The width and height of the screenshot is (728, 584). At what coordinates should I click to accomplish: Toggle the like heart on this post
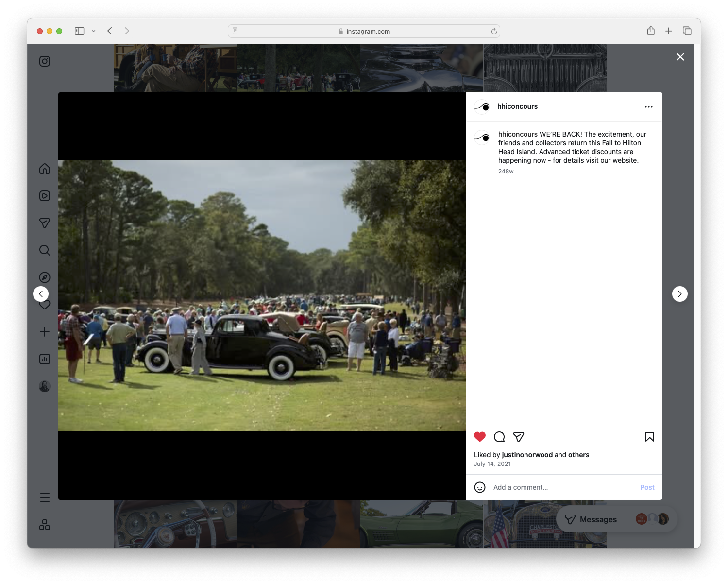tap(480, 437)
